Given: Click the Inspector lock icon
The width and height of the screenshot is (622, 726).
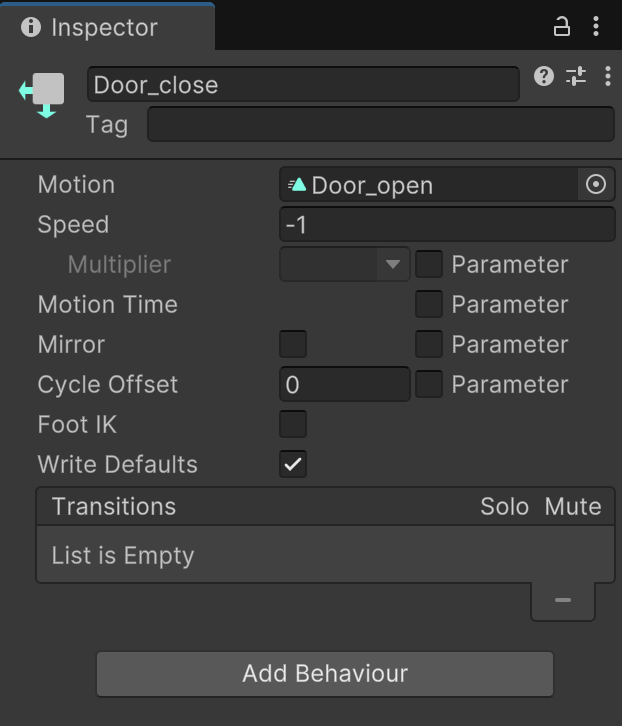Looking at the screenshot, I should (562, 27).
